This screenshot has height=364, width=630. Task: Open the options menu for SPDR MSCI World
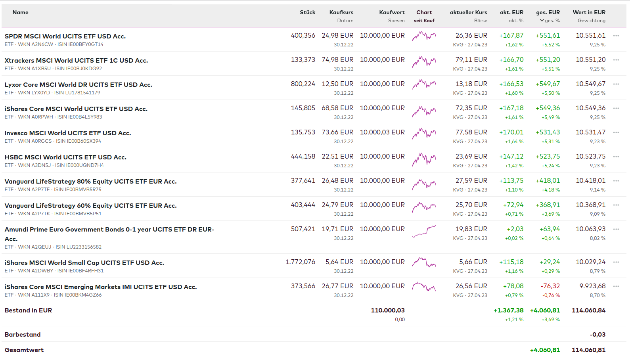[x=616, y=36]
